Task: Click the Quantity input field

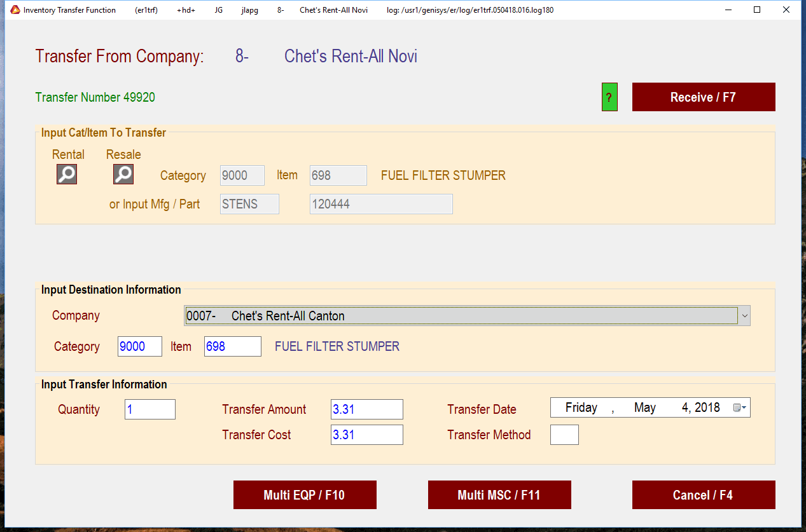Action: coord(150,409)
